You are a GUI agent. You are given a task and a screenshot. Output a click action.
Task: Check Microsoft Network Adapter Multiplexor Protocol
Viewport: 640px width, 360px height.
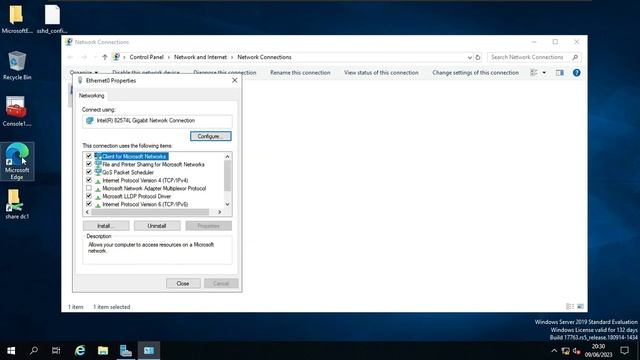(x=89, y=188)
